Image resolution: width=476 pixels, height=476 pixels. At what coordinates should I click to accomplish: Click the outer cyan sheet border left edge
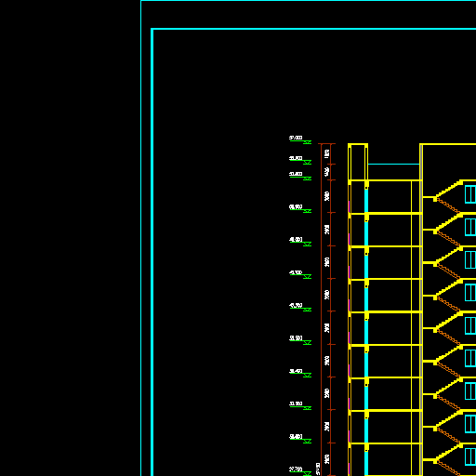(x=141, y=238)
